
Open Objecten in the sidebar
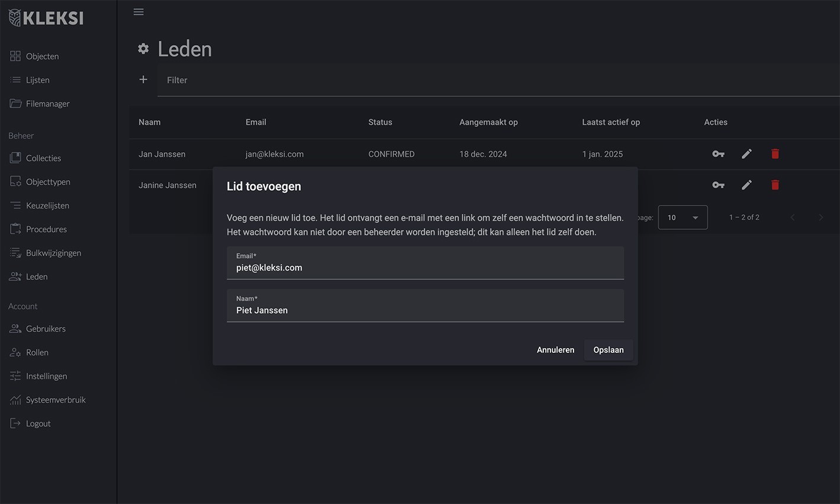point(42,56)
